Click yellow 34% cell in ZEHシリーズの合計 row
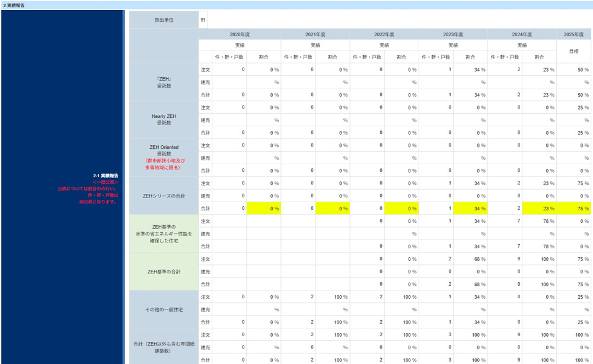Screen dimensions: 593x364 [470, 209]
